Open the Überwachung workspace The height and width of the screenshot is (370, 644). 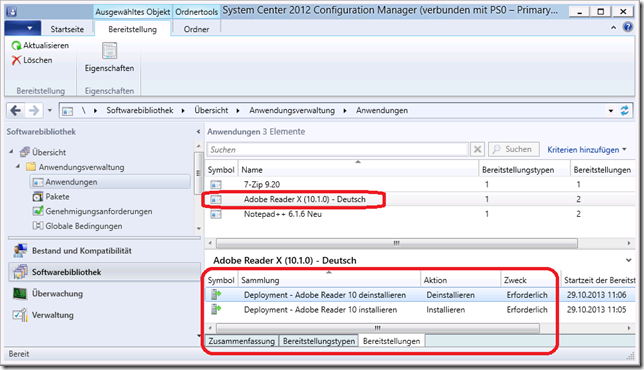point(105,293)
